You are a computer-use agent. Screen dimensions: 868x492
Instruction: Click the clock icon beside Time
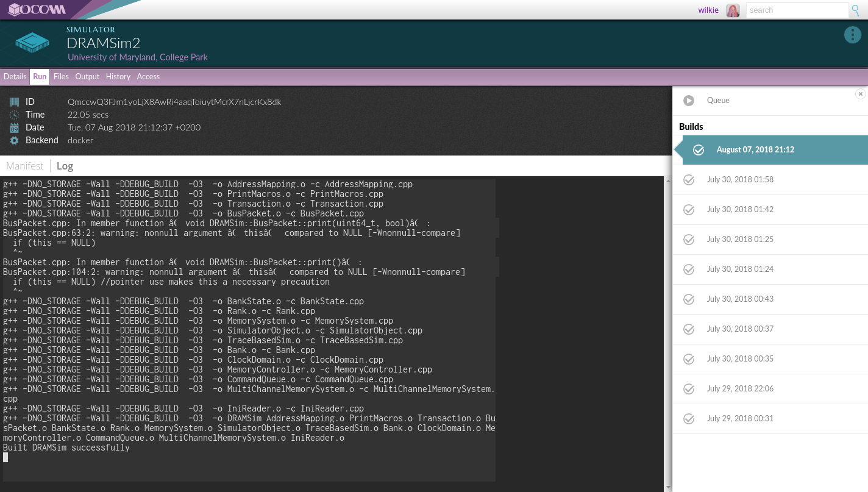14,115
